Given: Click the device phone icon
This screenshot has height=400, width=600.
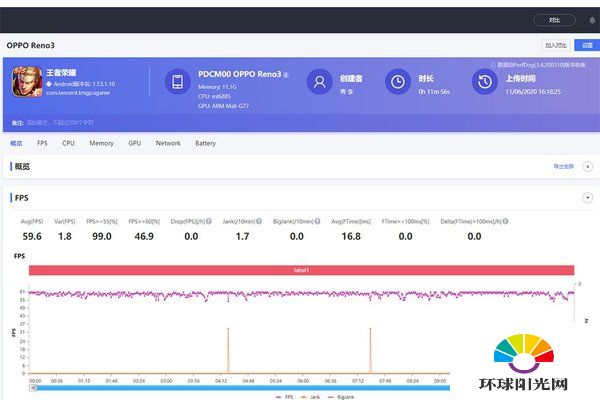Looking at the screenshot, I should click(x=178, y=82).
